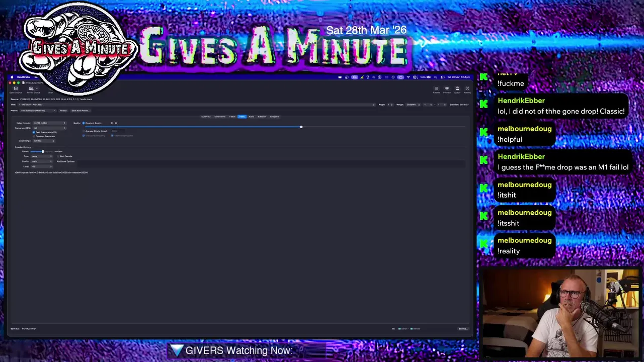Click the Average Bitrate value field

[117, 131]
